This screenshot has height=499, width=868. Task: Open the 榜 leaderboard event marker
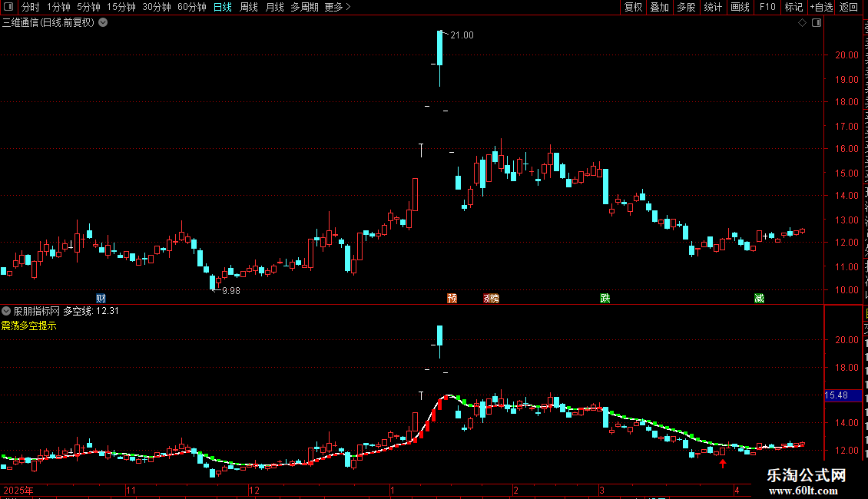coord(494,298)
